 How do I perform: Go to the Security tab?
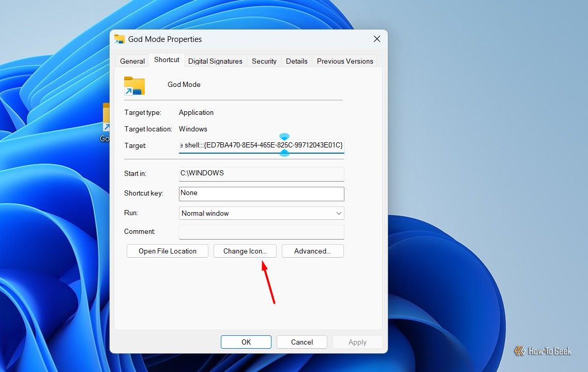(x=264, y=61)
